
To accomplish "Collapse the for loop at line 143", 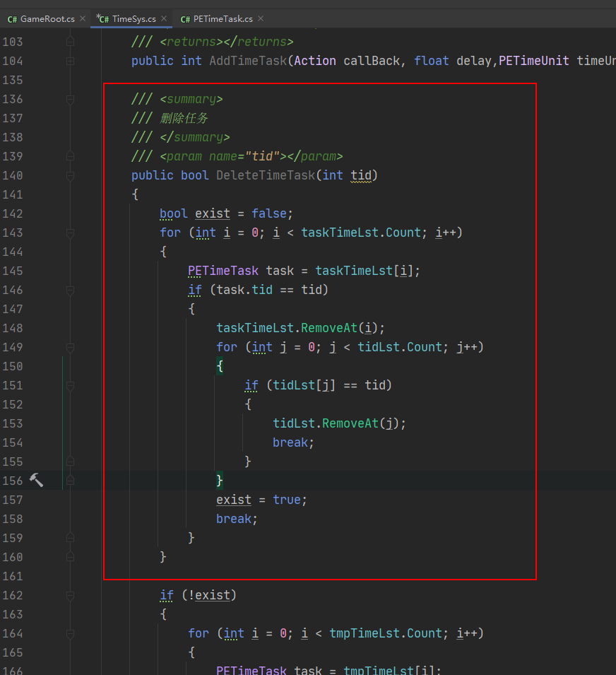I will [70, 233].
